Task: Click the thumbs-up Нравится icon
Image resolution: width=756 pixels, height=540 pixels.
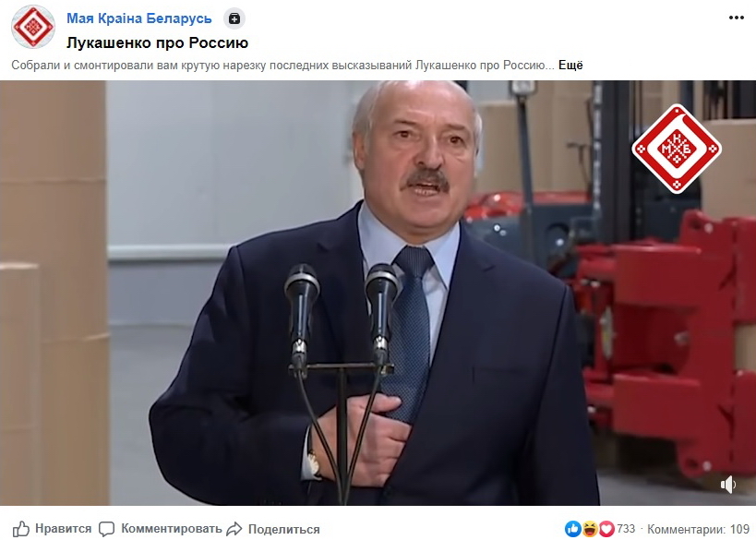Action: (x=20, y=529)
